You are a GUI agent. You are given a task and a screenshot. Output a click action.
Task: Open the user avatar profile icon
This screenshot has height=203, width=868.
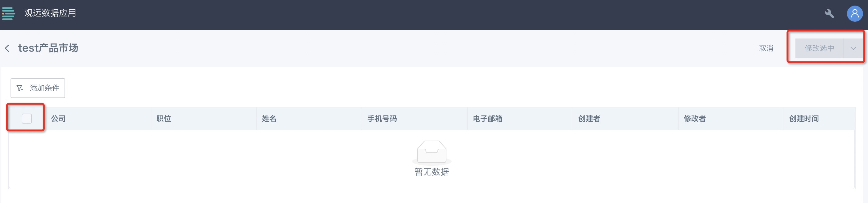coord(855,13)
